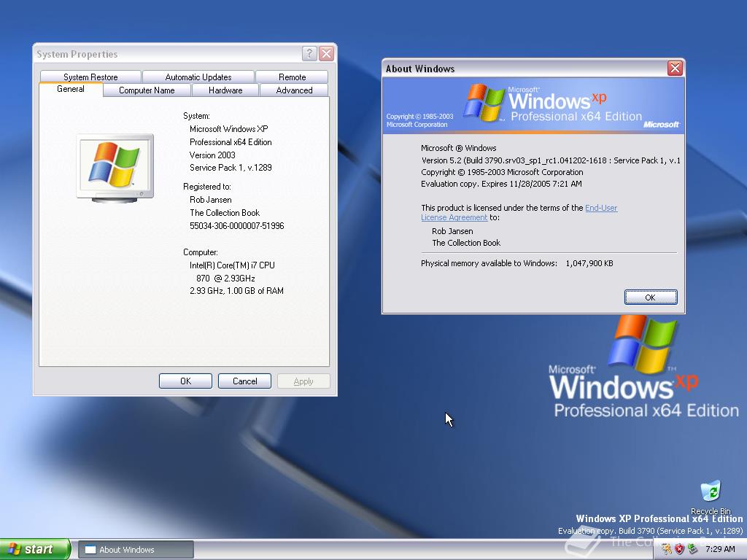Click the 'Intel(R) Core(TM) i7 CPU' line
The image size is (747, 560).
[232, 265]
